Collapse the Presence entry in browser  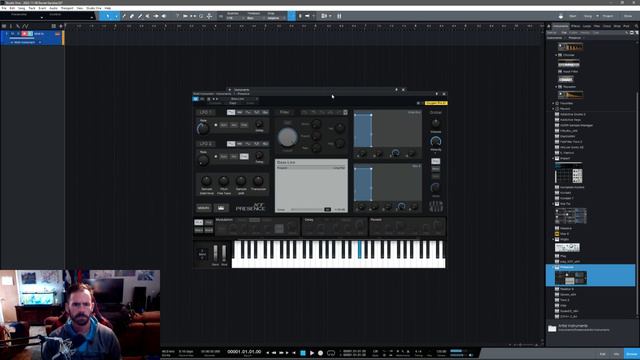tap(553, 267)
